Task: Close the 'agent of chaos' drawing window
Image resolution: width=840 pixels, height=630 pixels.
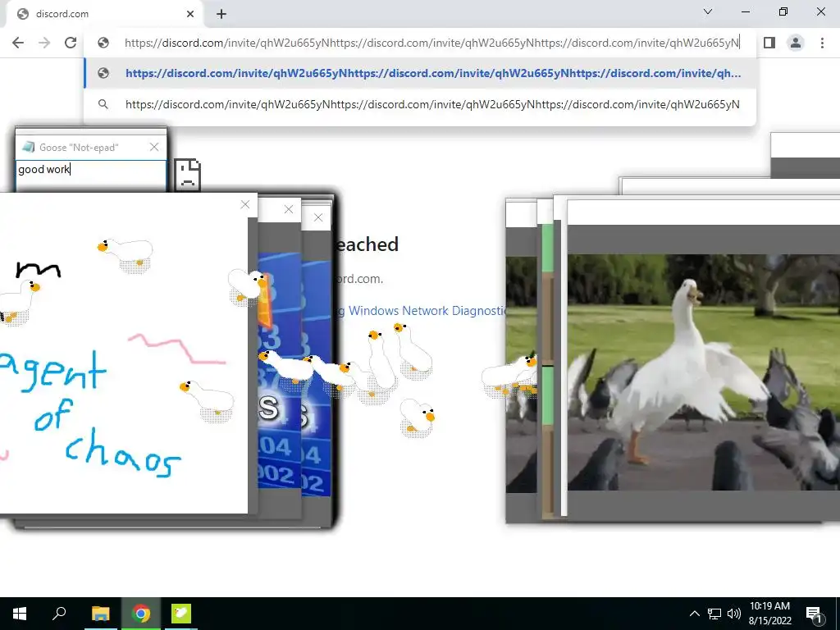Action: click(x=245, y=204)
